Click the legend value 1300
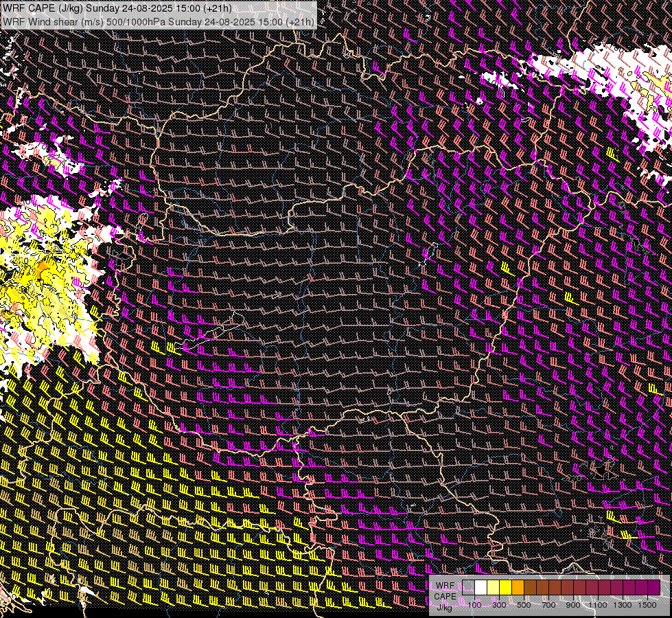The image size is (672, 618). (x=623, y=605)
